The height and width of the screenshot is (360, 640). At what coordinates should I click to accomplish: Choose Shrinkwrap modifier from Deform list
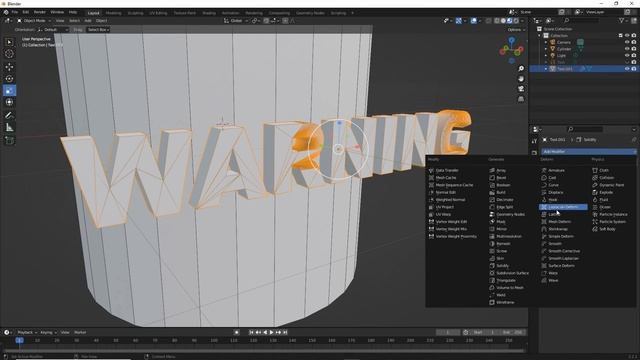point(558,229)
